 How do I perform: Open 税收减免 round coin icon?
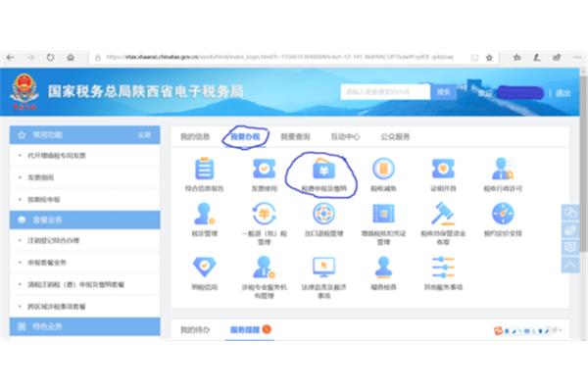click(383, 169)
